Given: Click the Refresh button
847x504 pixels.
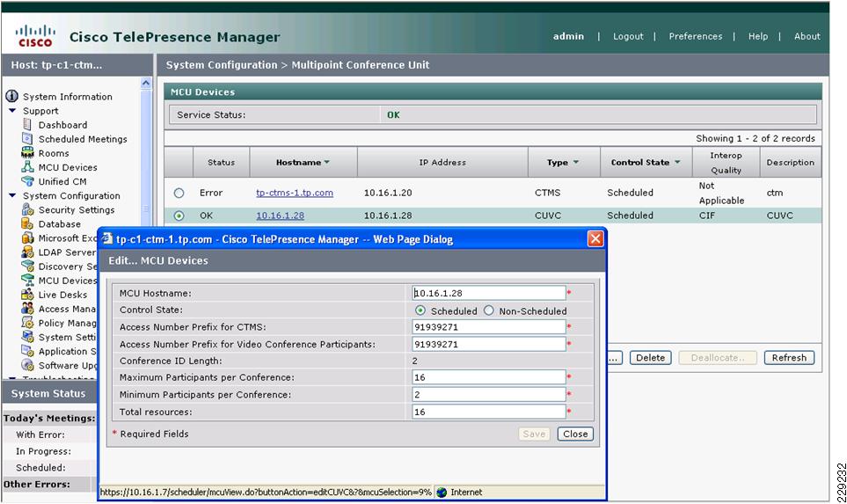Looking at the screenshot, I should [789, 358].
